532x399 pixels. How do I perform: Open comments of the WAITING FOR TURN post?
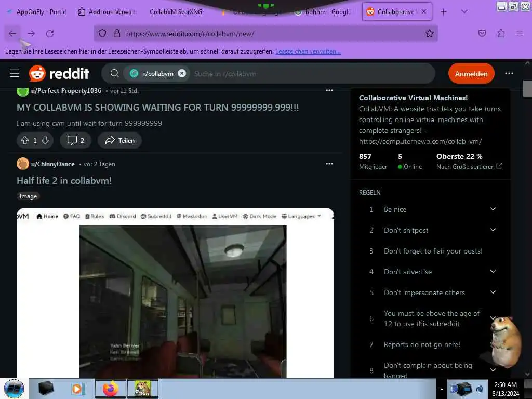(x=75, y=140)
